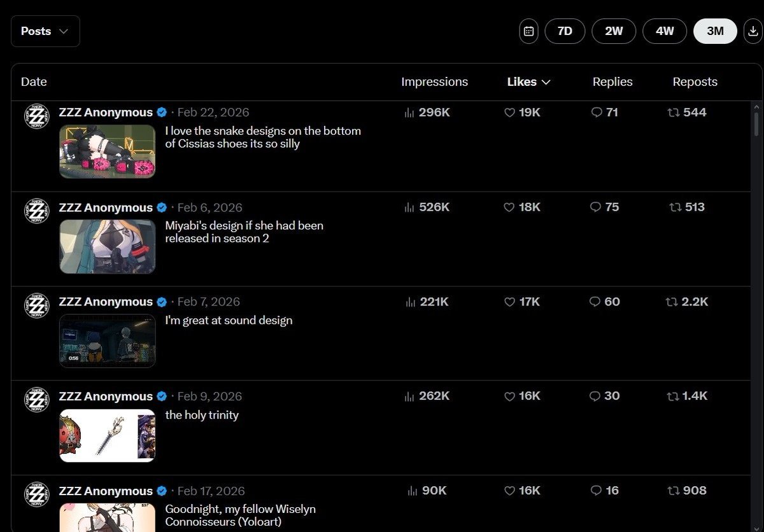Click avatar of the Feb 6 post

37,211
